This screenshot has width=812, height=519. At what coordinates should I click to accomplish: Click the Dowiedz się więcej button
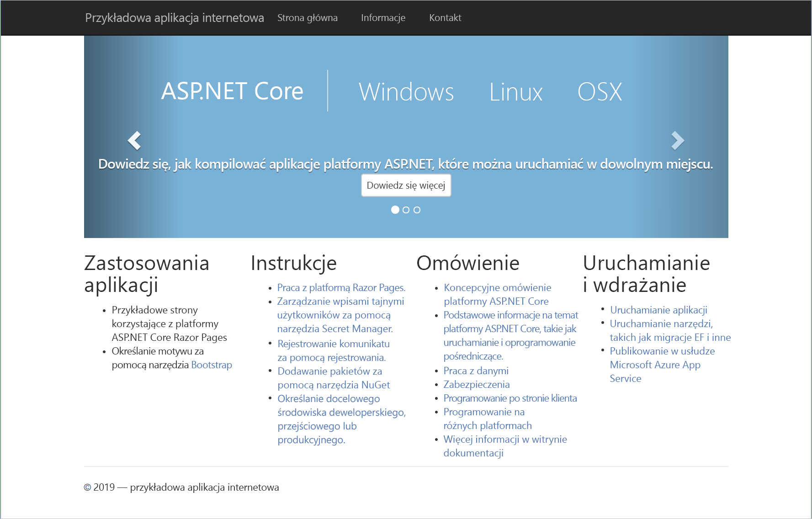(406, 185)
